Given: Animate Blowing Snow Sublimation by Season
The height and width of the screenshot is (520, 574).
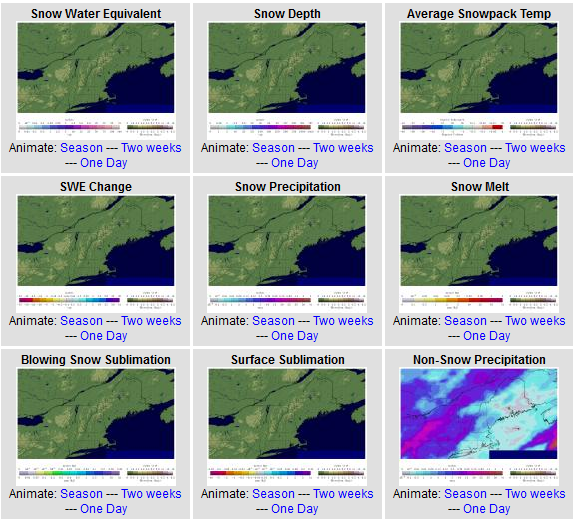Looking at the screenshot, I should 81,494.
